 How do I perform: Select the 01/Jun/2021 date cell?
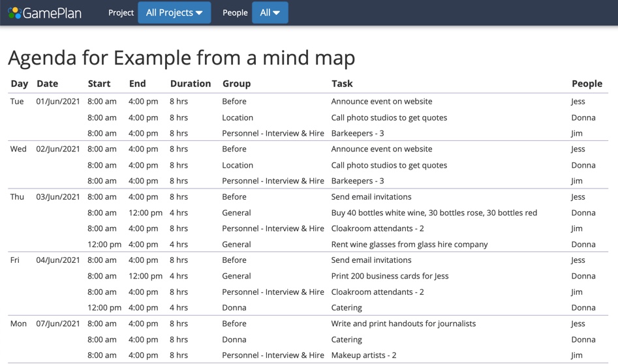[58, 102]
